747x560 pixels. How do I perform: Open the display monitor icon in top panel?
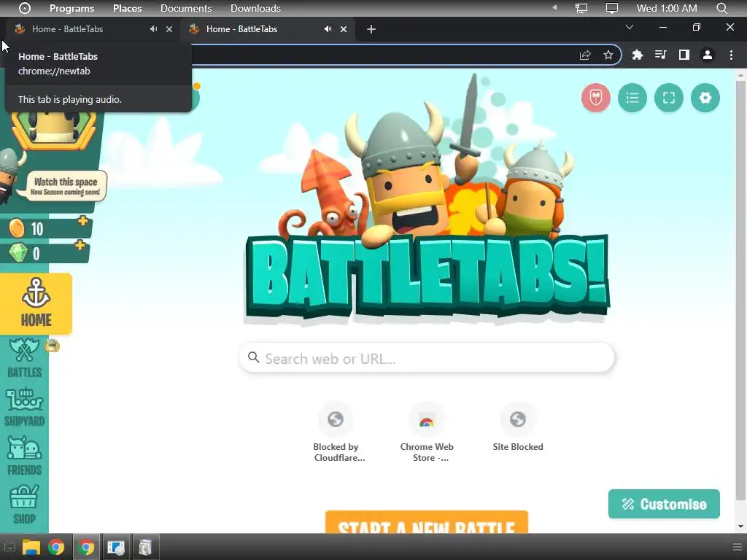[612, 8]
